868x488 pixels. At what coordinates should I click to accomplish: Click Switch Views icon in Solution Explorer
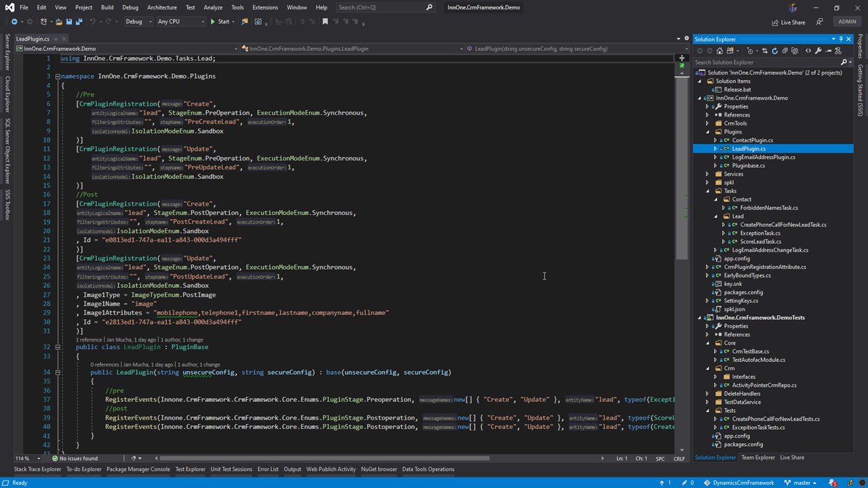pyautogui.click(x=730, y=51)
